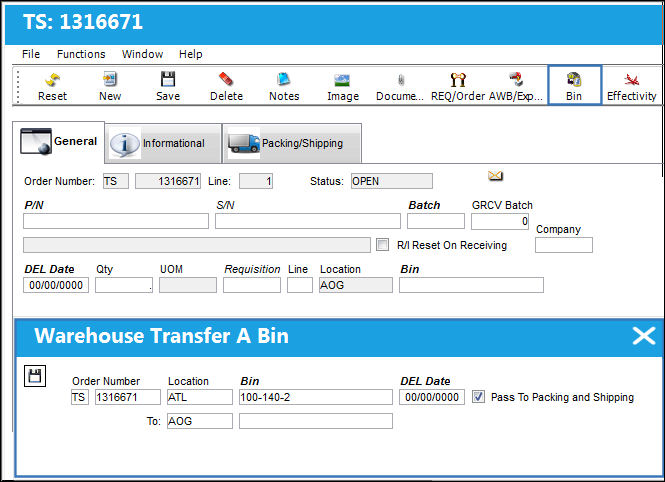Click the order type TS field in General tab

point(116,181)
